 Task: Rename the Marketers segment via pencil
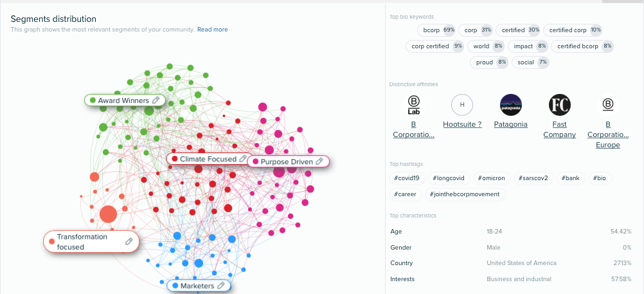click(x=221, y=286)
